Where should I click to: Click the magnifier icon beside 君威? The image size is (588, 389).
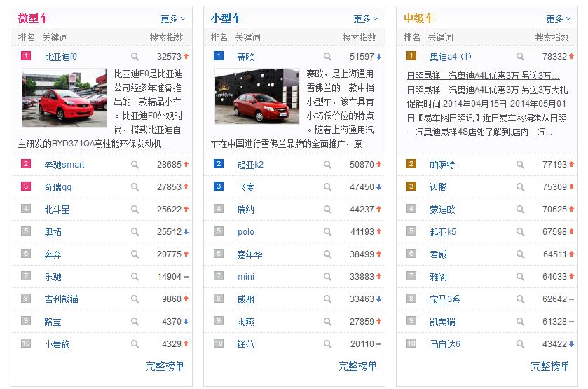[520, 254]
